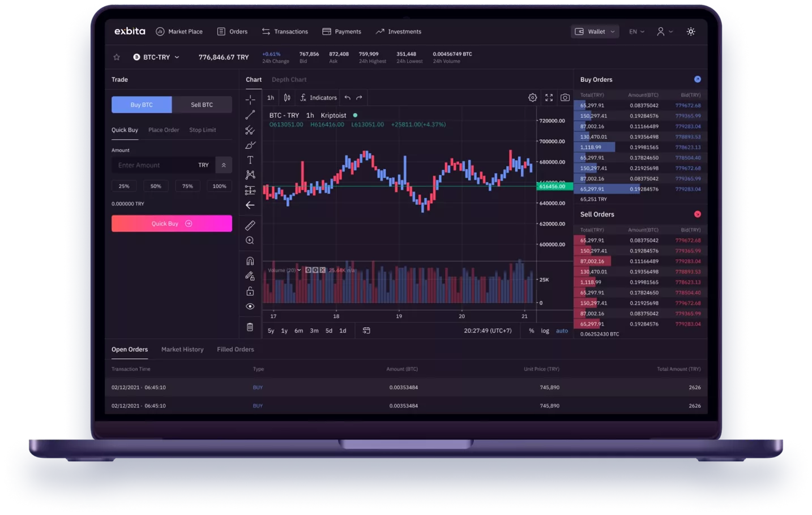
Task: Take a chart snapshot with camera icon
Action: (565, 97)
